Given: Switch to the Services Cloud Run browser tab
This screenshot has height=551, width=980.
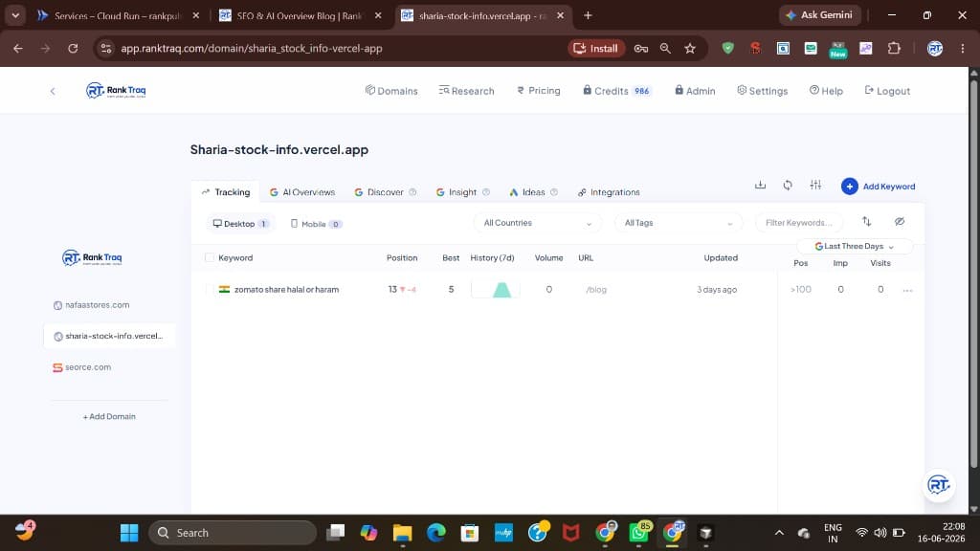Looking at the screenshot, I should coord(116,15).
